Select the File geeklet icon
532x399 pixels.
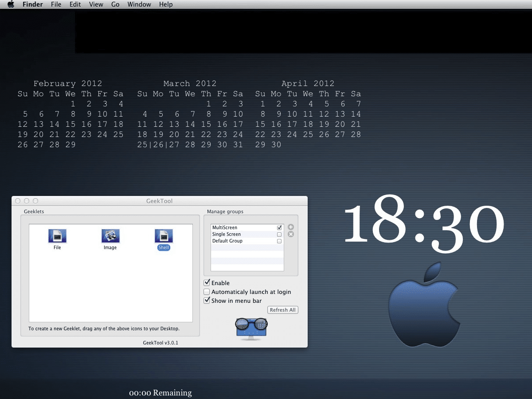coord(57,235)
